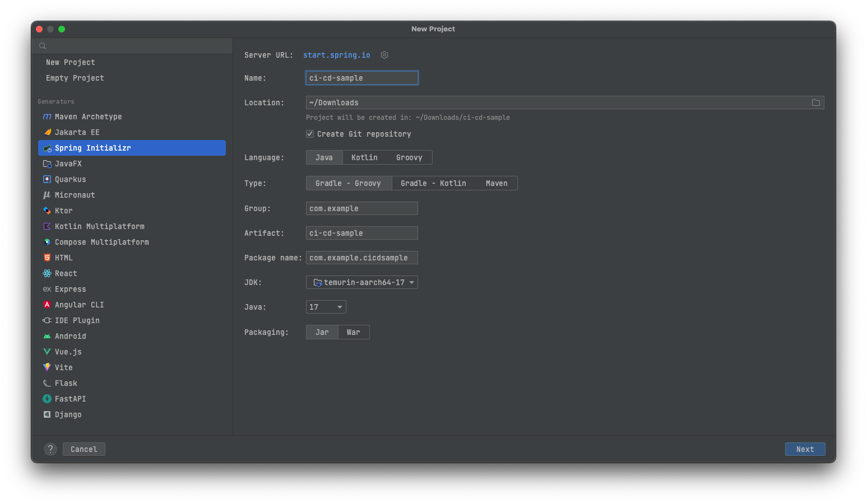
Task: Browse for location with folder icon
Action: point(816,102)
